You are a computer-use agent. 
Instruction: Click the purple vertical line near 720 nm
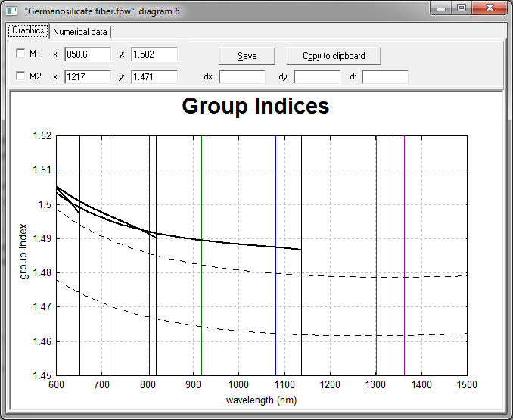pyautogui.click(x=110, y=255)
